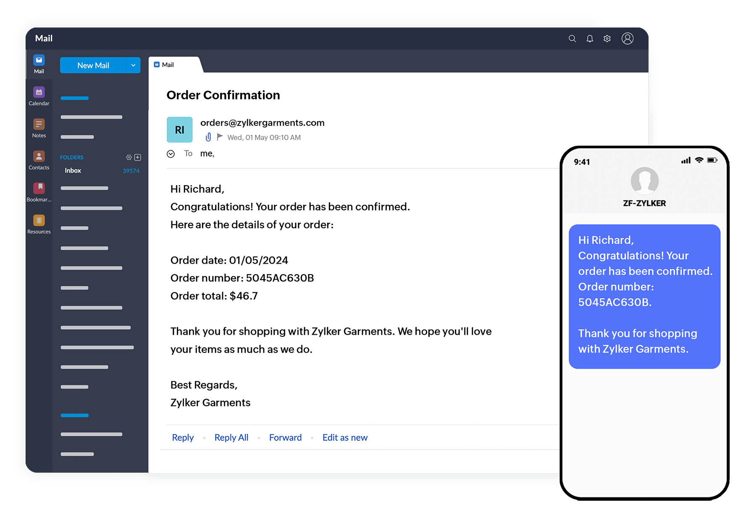Switch to the Mail tab
The height and width of the screenshot is (532, 756).
click(x=168, y=65)
